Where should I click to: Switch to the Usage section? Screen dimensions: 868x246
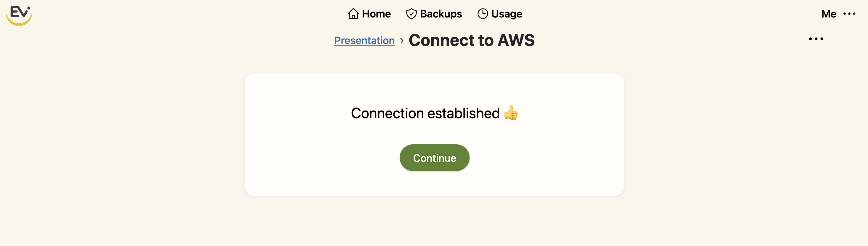(499, 14)
